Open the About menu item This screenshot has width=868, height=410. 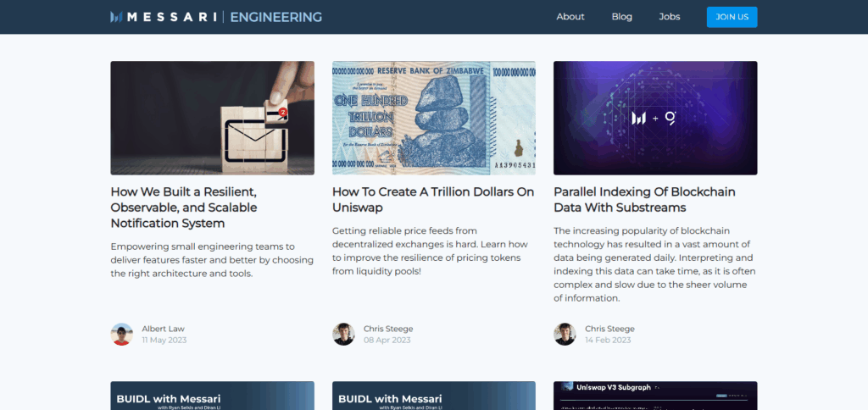click(x=570, y=17)
